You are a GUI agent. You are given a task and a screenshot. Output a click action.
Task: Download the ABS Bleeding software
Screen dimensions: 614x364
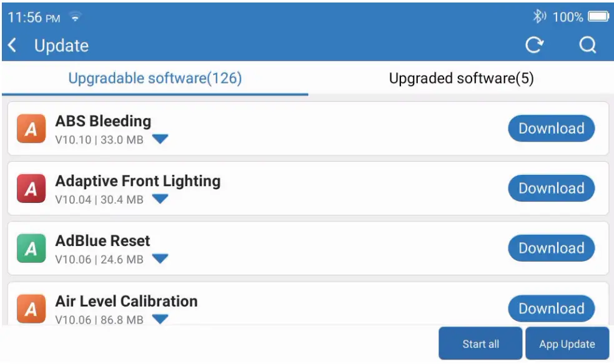(x=551, y=129)
